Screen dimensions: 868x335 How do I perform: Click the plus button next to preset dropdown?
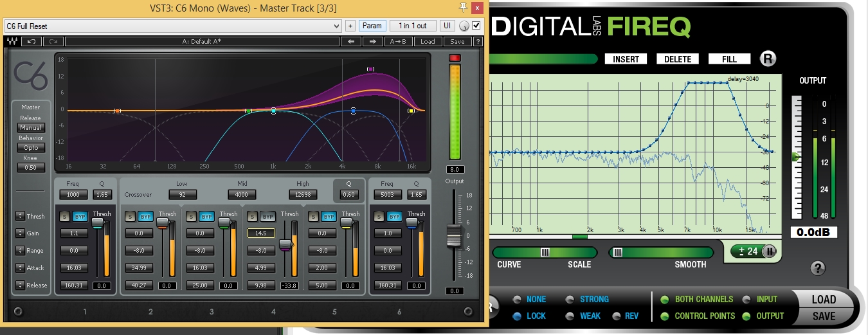350,26
